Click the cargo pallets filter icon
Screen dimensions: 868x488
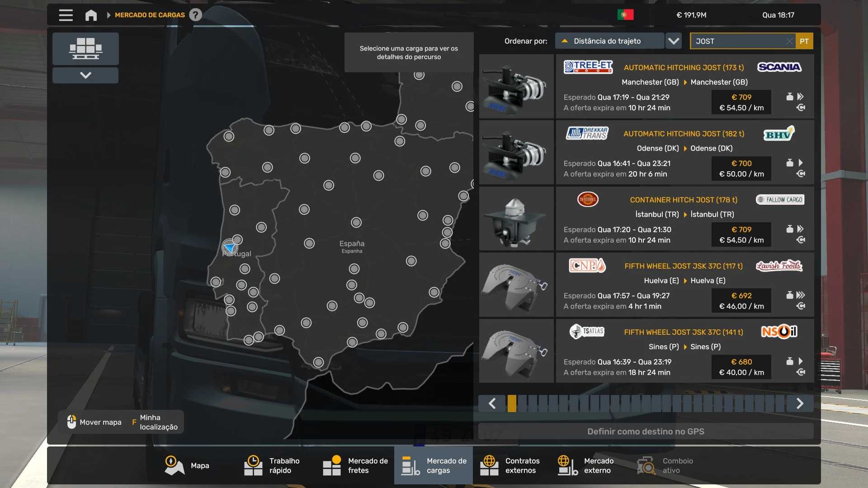coord(85,48)
